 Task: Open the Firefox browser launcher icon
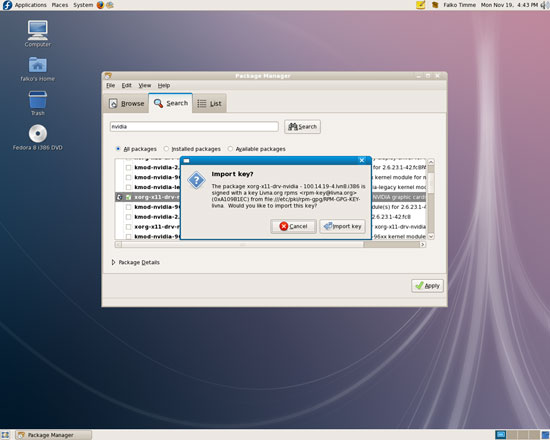100,5
